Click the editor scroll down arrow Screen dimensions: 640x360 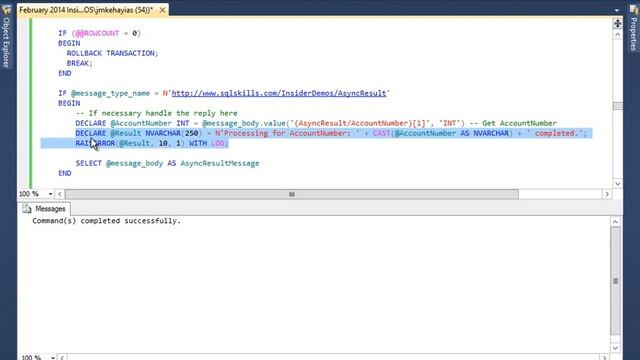point(617,184)
